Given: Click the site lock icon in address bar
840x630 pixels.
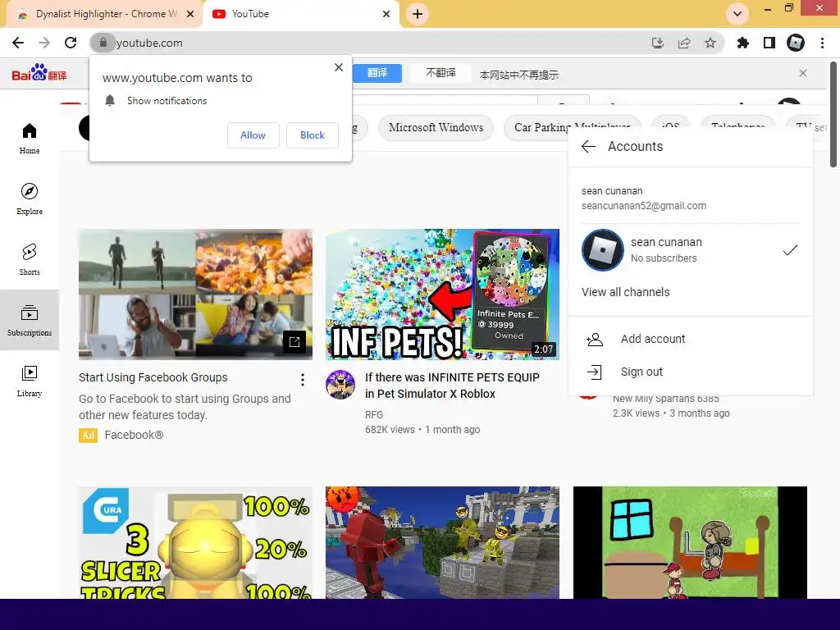Looking at the screenshot, I should pos(103,43).
